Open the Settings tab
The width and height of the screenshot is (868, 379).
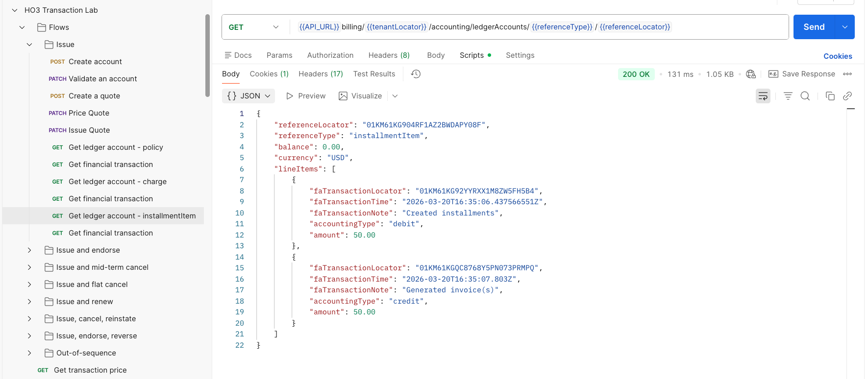point(520,55)
